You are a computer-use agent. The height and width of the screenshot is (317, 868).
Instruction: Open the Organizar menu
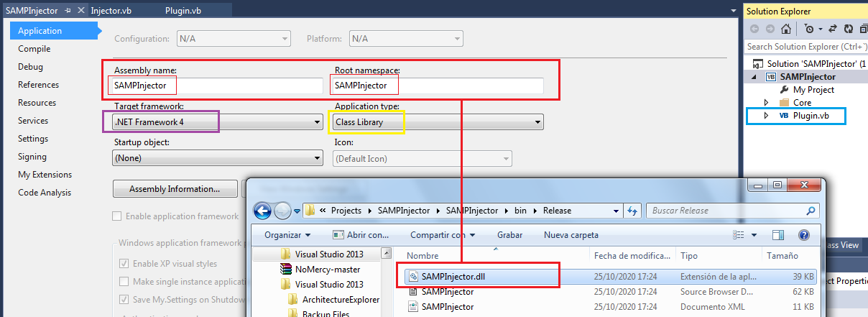coord(287,235)
